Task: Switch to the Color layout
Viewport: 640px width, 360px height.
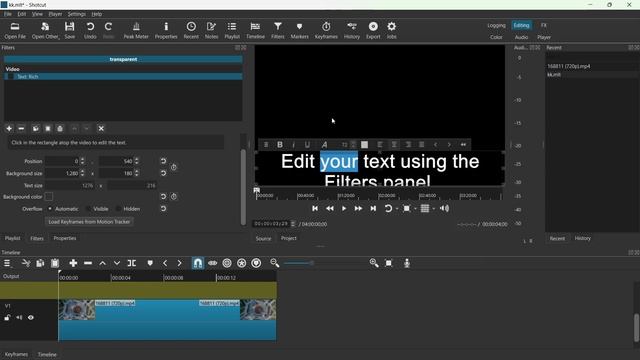Action: pyautogui.click(x=496, y=37)
